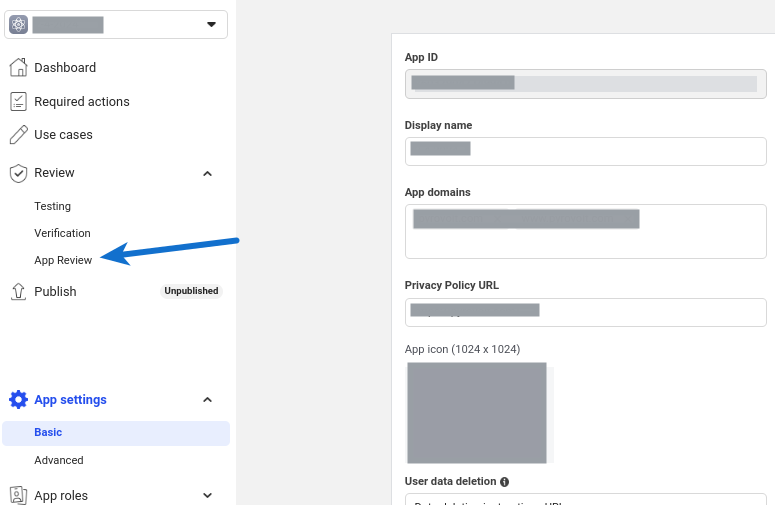Expand App roles section chevron
Image resolution: width=775 pixels, height=505 pixels.
point(208,495)
